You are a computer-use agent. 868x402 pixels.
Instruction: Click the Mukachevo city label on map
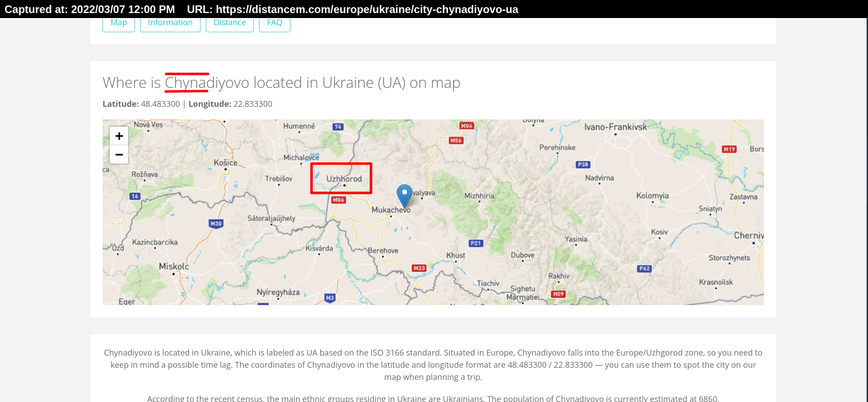(391, 210)
